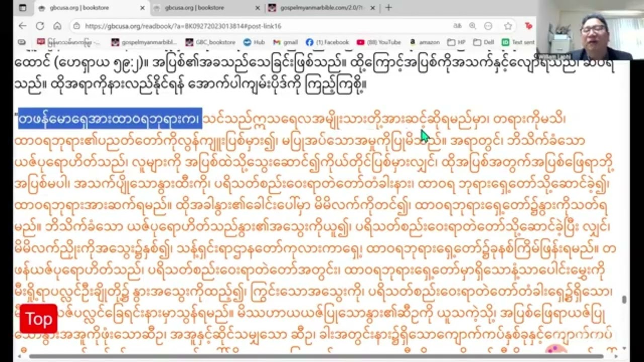
Task: Open the first bookmark bar icon
Action: pyautogui.click(x=22, y=42)
